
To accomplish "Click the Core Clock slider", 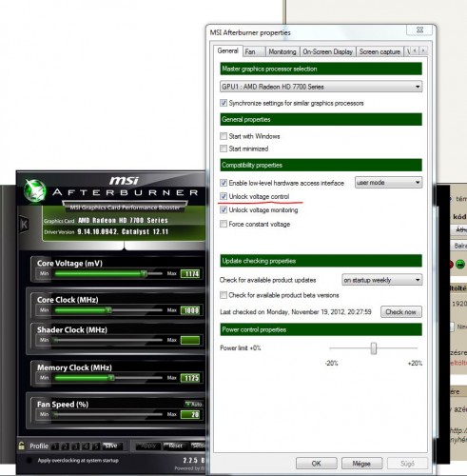I will (x=108, y=310).
